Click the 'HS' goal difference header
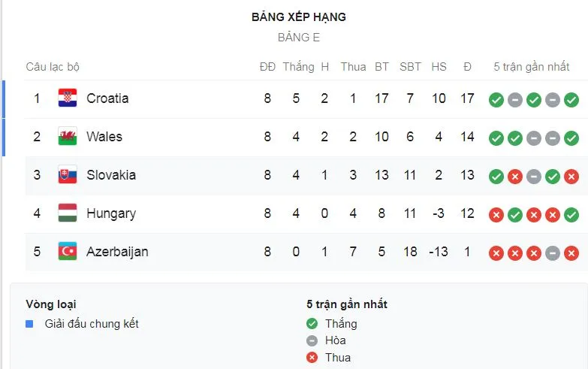 [x=439, y=67]
